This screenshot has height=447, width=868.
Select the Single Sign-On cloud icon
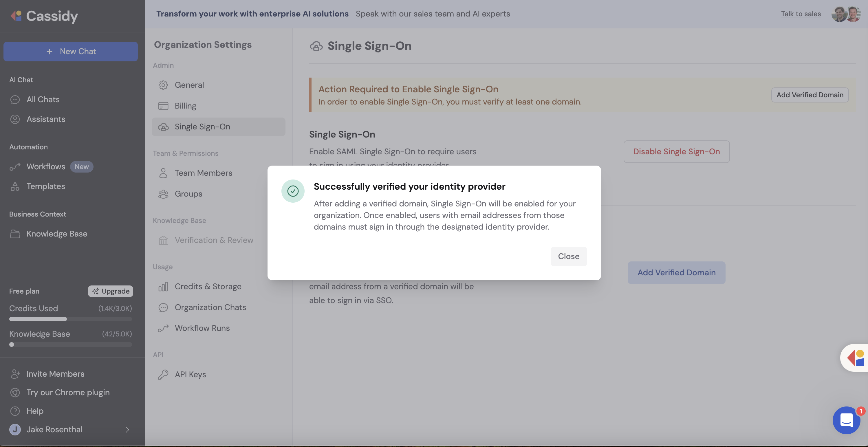(163, 127)
